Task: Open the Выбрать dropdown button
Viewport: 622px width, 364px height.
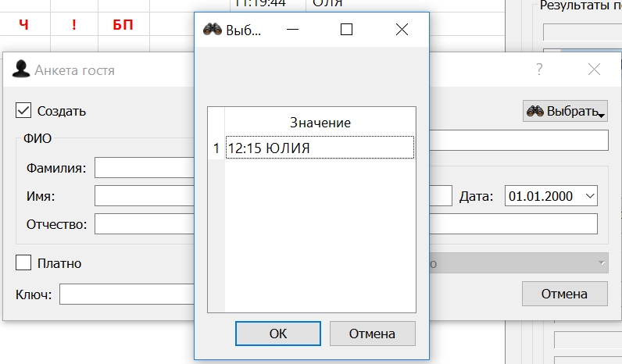Action: [565, 111]
